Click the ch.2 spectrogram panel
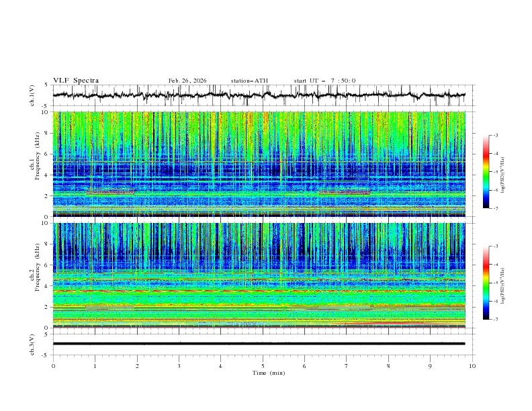This screenshot has width=532, height=411. pos(259,275)
